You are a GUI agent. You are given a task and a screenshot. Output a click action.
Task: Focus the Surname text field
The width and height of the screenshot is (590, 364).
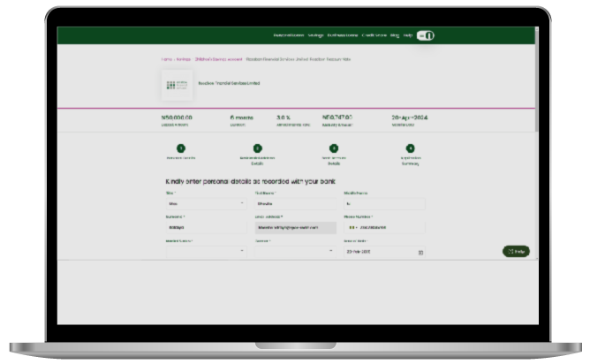[205, 227]
